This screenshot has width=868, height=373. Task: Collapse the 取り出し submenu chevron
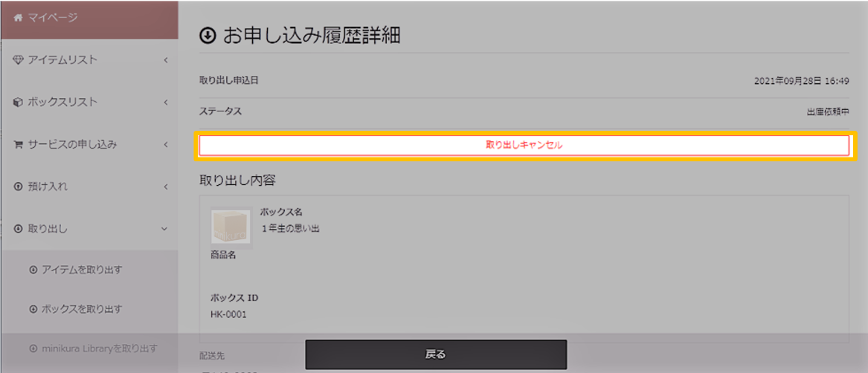[164, 228]
